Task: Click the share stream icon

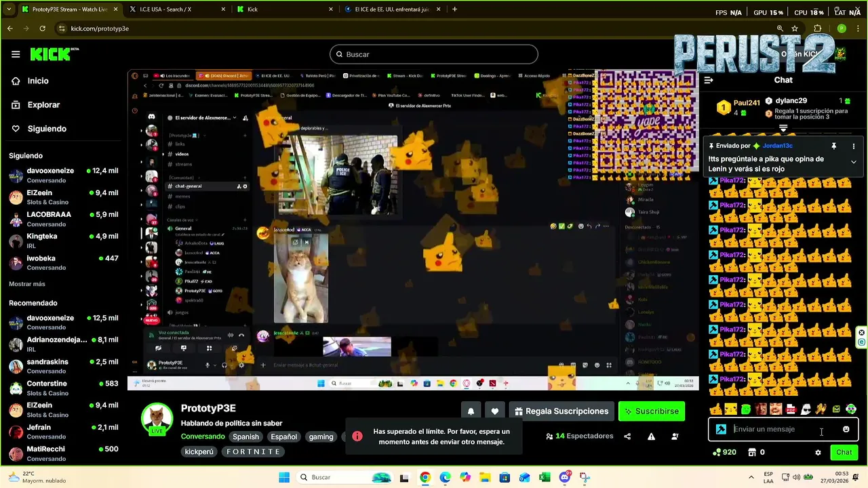Action: point(627,436)
